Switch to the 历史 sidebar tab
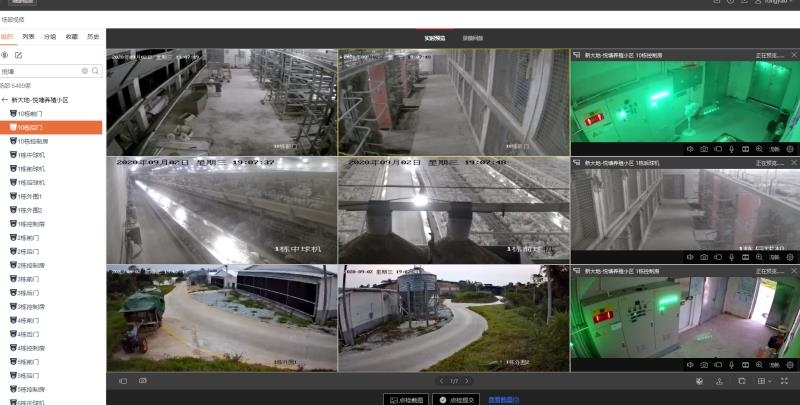This screenshot has width=800, height=405. coord(93,37)
